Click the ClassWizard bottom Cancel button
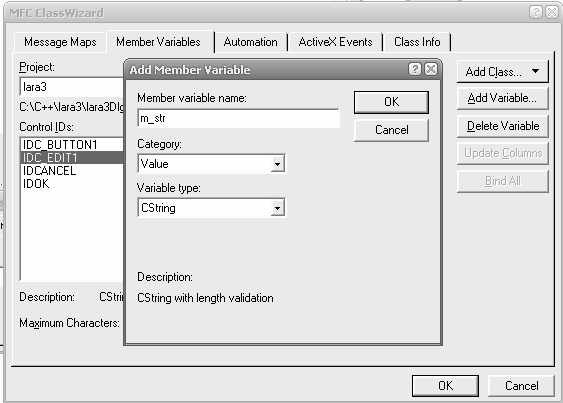 click(x=521, y=386)
